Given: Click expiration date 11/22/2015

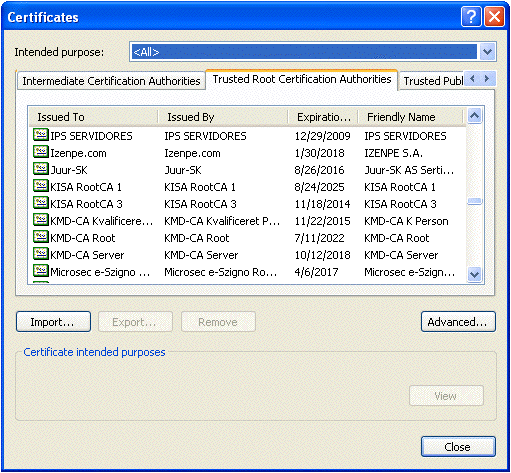Looking at the screenshot, I should click(x=322, y=221).
